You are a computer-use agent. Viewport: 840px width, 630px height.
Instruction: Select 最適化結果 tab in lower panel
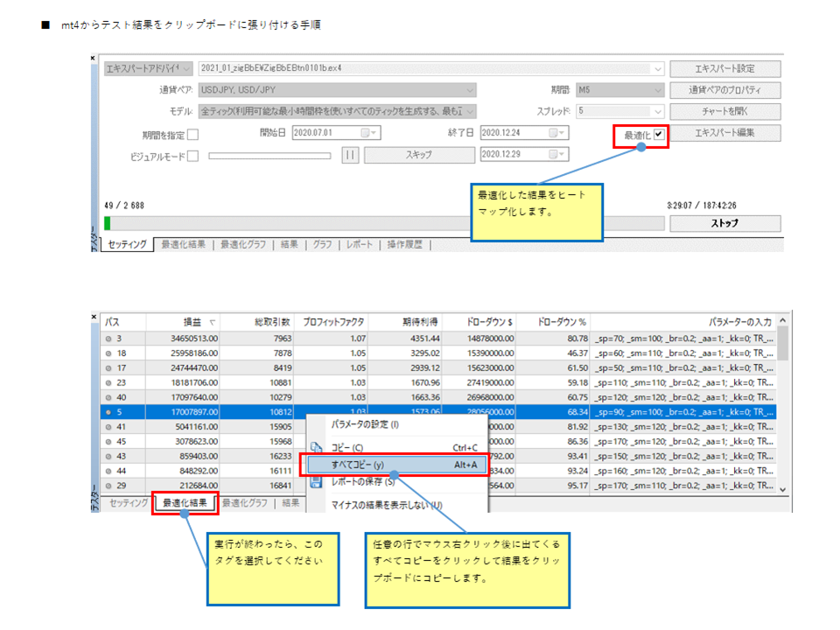(x=185, y=503)
